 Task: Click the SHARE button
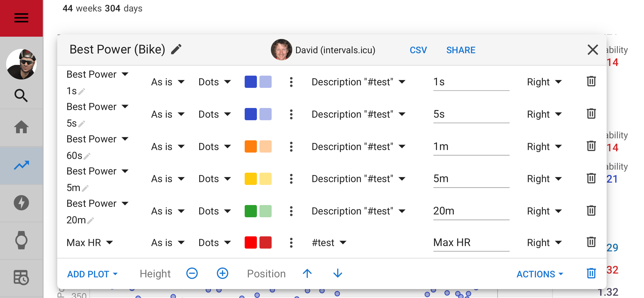pyautogui.click(x=461, y=50)
